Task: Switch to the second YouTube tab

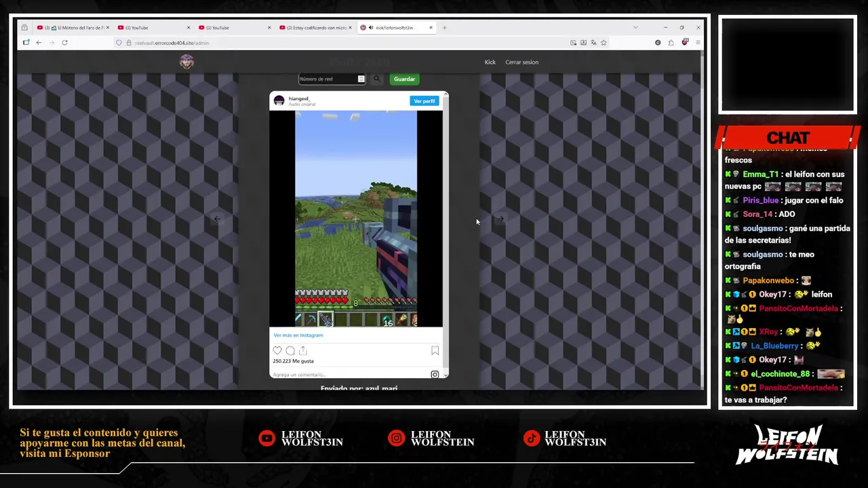Action: tap(153, 28)
